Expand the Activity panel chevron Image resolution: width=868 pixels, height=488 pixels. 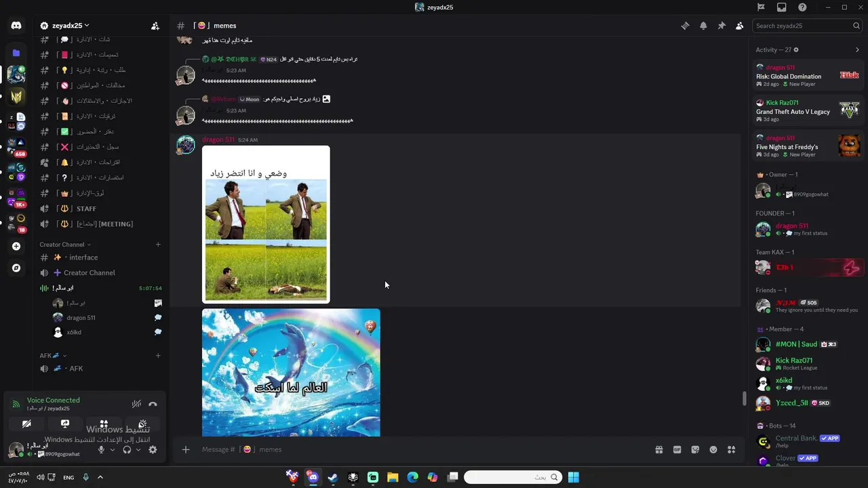point(857,49)
